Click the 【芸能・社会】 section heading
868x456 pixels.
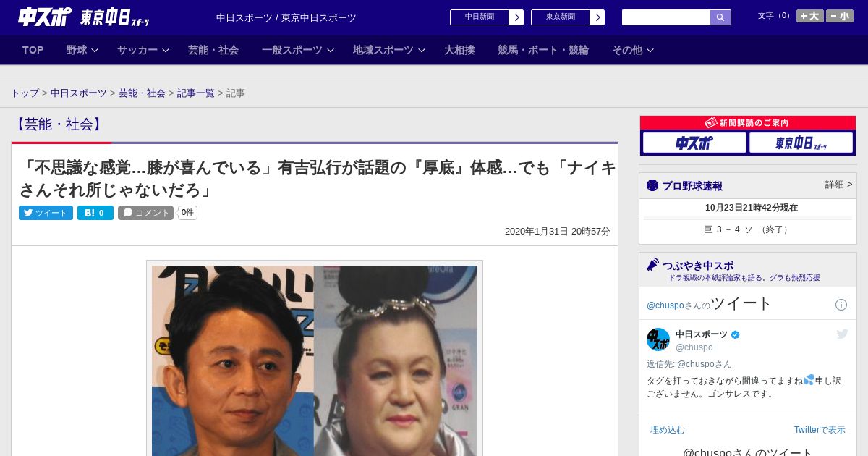pos(59,124)
